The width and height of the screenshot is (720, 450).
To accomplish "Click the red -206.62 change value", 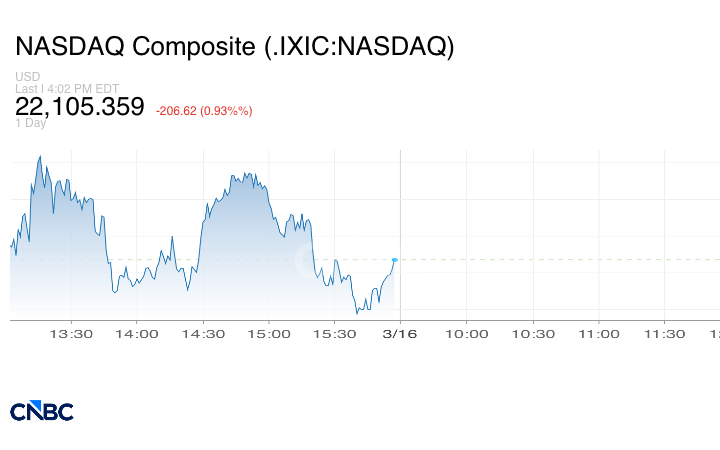I will coord(204,110).
